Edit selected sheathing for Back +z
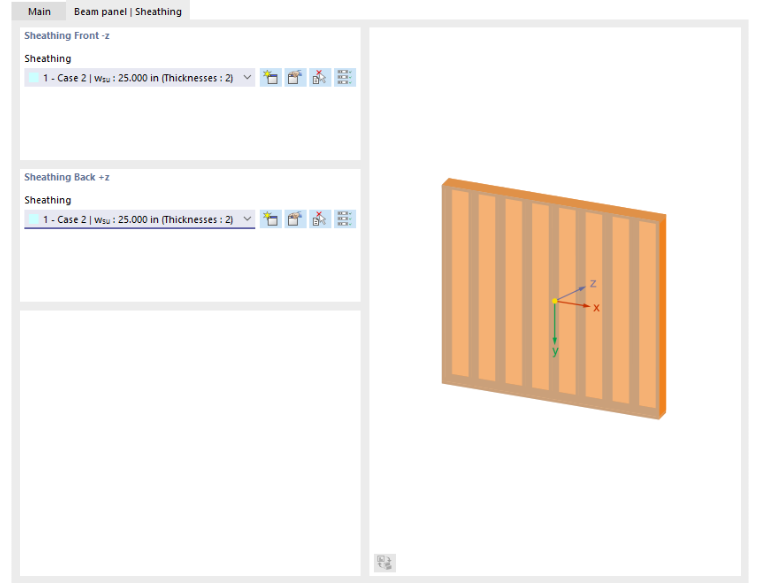Viewport: 760px width, 583px height. [295, 219]
